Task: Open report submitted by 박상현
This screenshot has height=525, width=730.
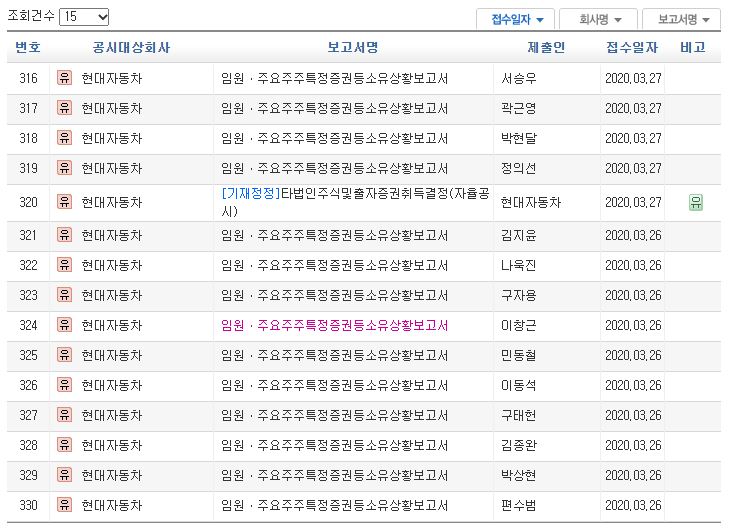Action: [334, 475]
